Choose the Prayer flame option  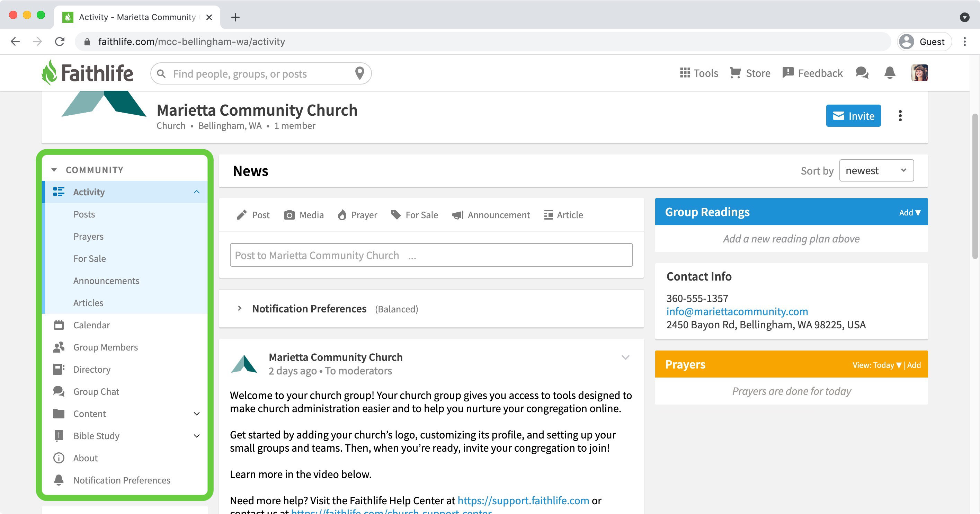pos(357,215)
